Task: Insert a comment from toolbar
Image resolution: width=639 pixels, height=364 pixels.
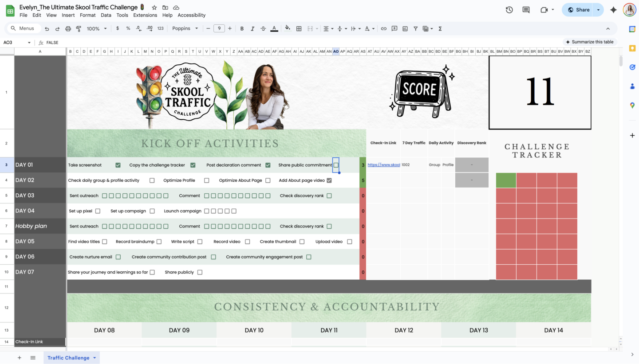Action: pyautogui.click(x=394, y=28)
